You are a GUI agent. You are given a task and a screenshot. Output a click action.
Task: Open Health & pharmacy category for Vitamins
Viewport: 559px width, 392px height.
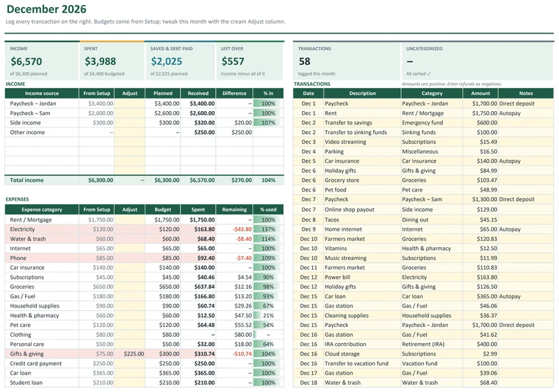pos(432,248)
